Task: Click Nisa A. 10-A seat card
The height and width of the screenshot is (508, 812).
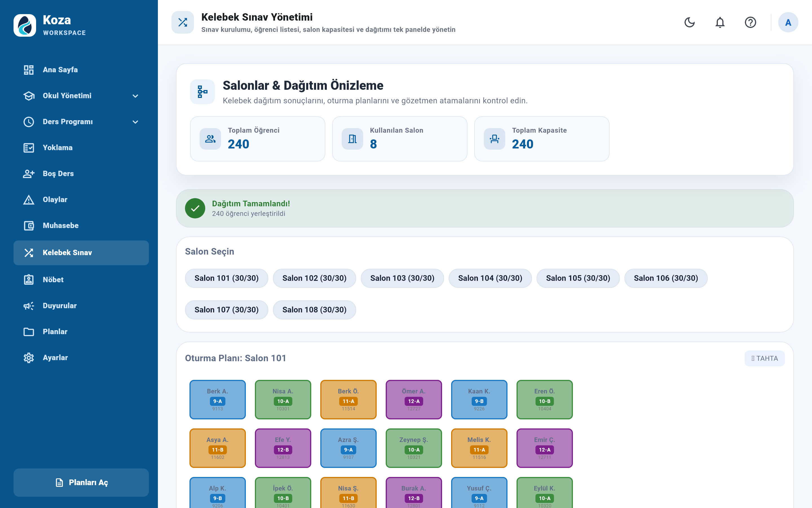Action: coord(283,399)
